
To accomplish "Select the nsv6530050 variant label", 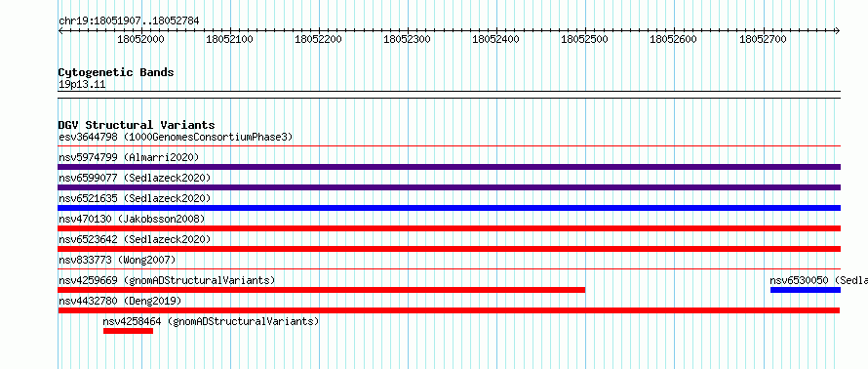I will 818,280.
